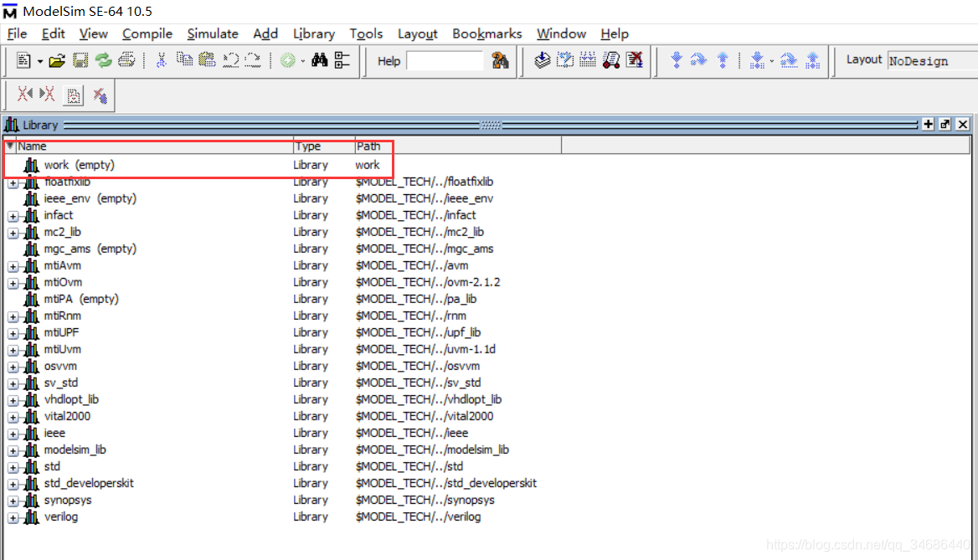978x560 pixels.
Task: Click the binoculars Find icon
Action: (x=319, y=60)
